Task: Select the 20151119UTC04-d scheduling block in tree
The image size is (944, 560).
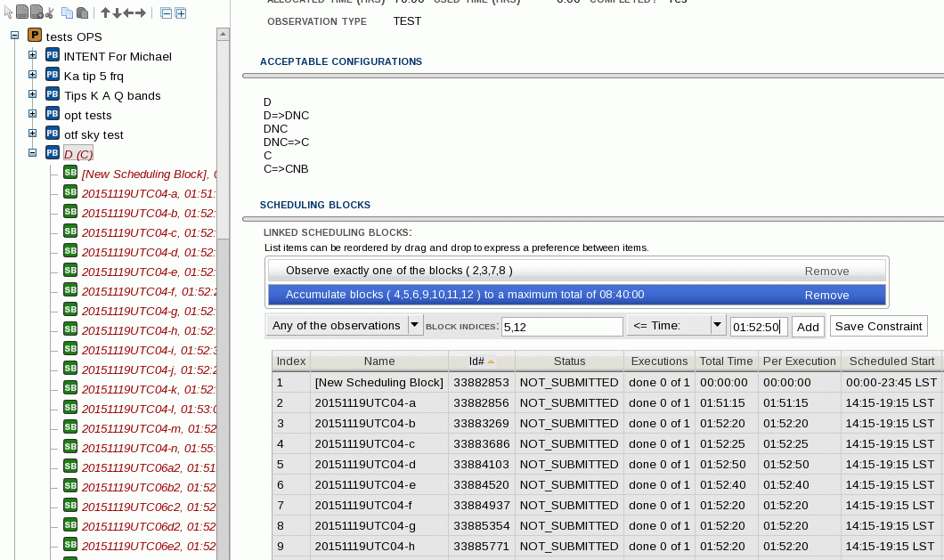Action: (130, 252)
